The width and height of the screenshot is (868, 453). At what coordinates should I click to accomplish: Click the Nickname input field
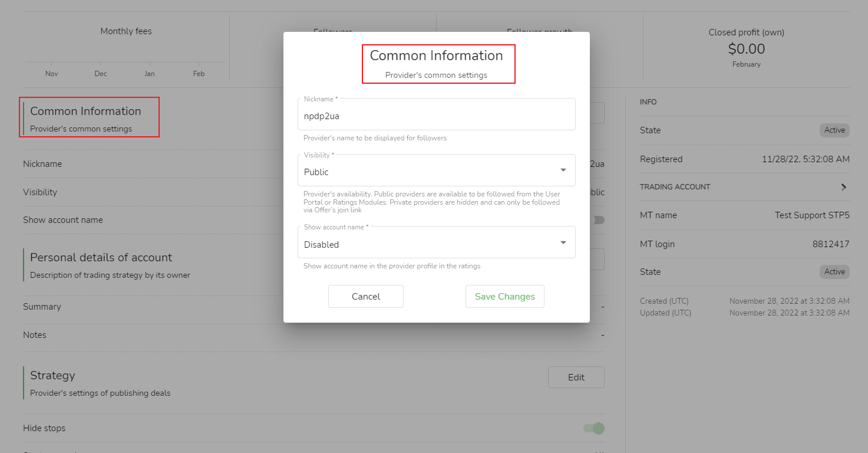click(x=436, y=116)
